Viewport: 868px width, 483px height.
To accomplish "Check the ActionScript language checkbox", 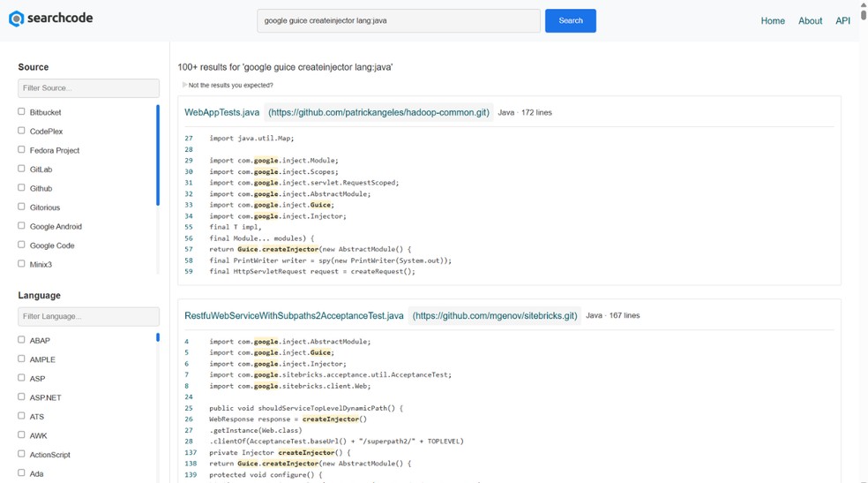I will [x=21, y=454].
